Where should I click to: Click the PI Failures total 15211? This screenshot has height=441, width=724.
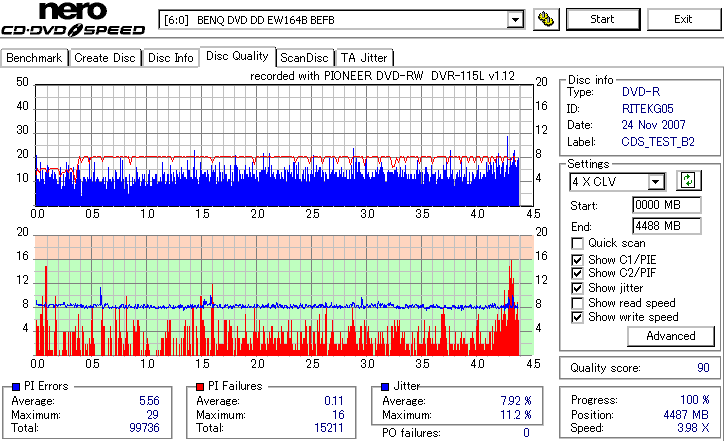[x=329, y=428]
